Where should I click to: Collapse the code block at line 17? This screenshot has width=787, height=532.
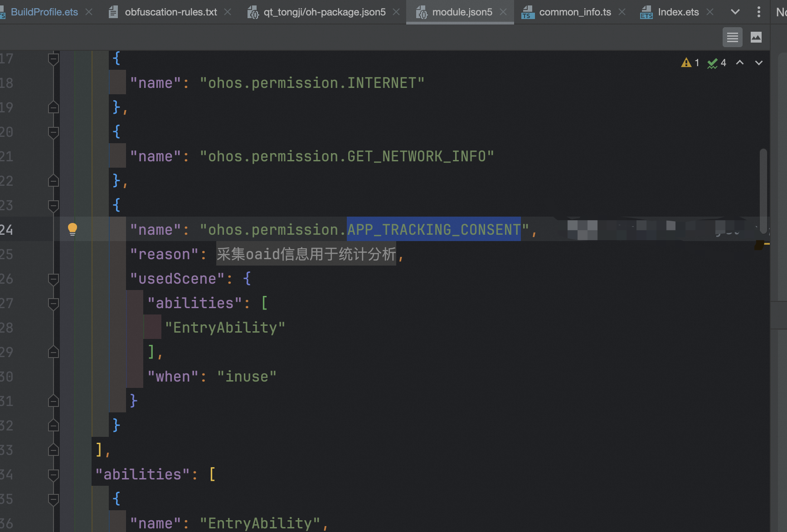click(x=53, y=59)
